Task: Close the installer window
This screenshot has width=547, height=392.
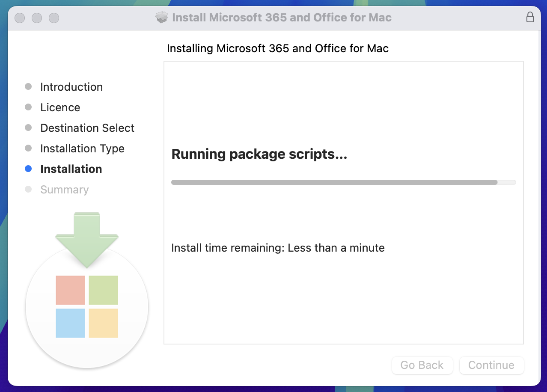Action: [x=20, y=18]
